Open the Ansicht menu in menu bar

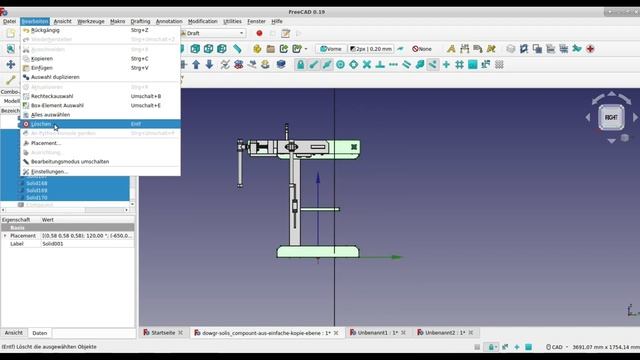click(62, 21)
